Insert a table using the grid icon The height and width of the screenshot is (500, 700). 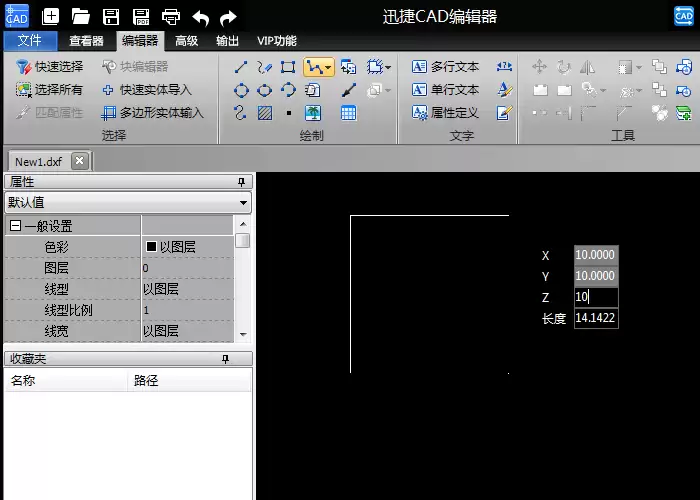348,113
